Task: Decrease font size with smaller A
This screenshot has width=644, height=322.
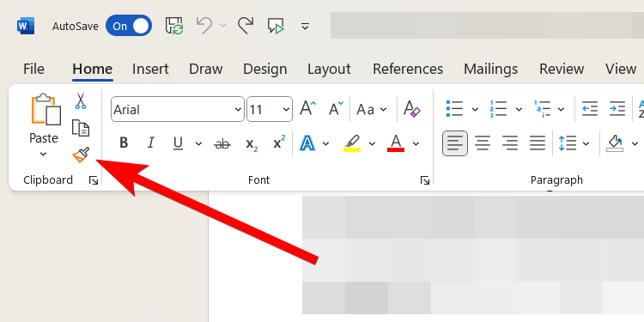Action: [x=336, y=109]
